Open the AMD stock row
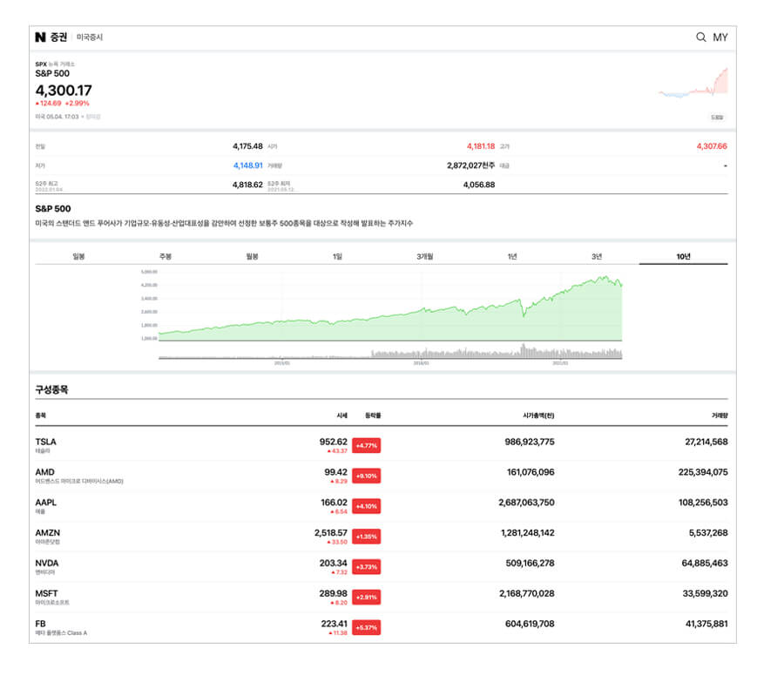Screen dimensions: 784x689 pyautogui.click(x=382, y=476)
